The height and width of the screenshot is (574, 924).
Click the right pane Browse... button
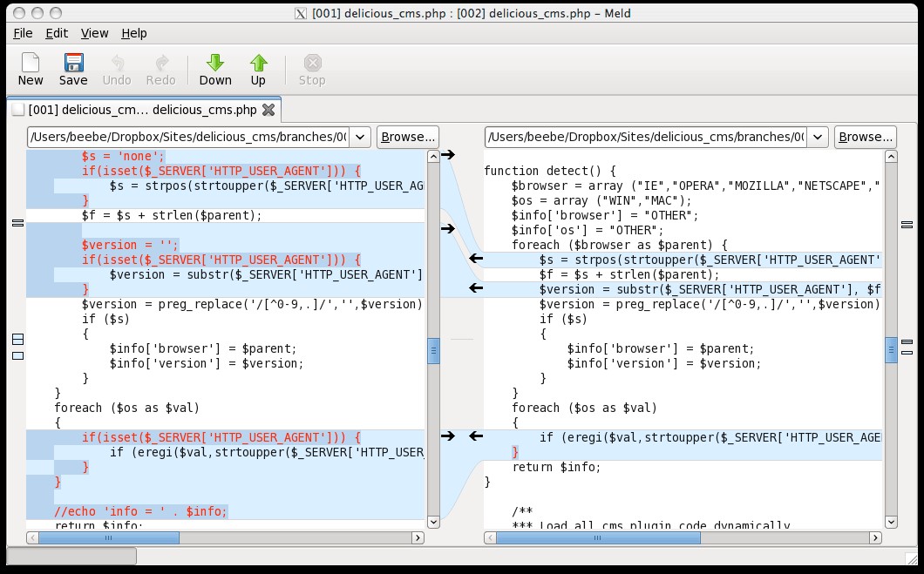(x=865, y=137)
